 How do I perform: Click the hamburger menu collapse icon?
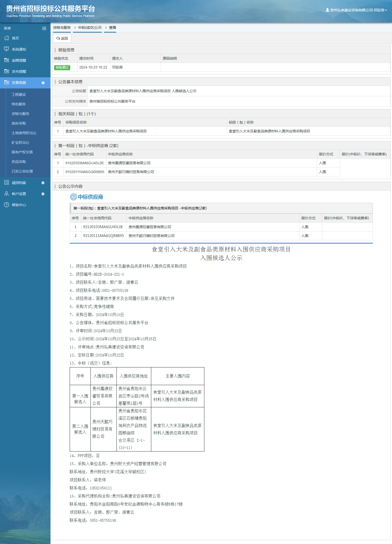click(x=44, y=28)
